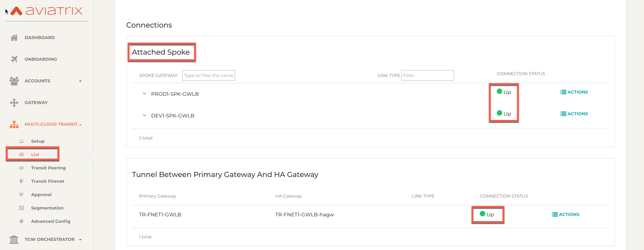Expand the TGW Orchestrator menu arrow
This screenshot has height=250, width=644.
coord(80,240)
